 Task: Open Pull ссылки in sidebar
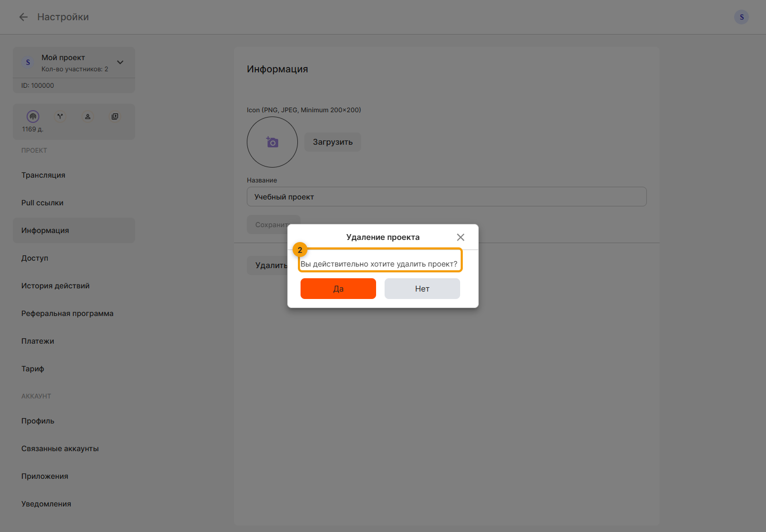(74, 203)
